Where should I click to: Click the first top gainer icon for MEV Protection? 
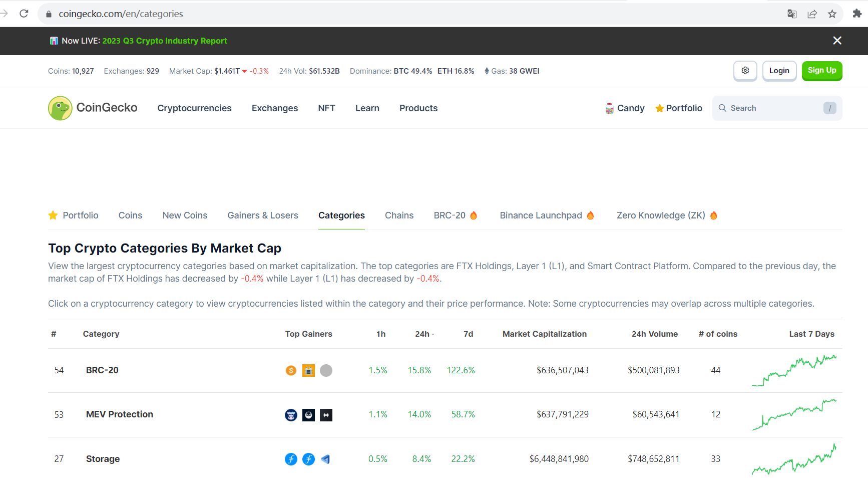(x=291, y=415)
